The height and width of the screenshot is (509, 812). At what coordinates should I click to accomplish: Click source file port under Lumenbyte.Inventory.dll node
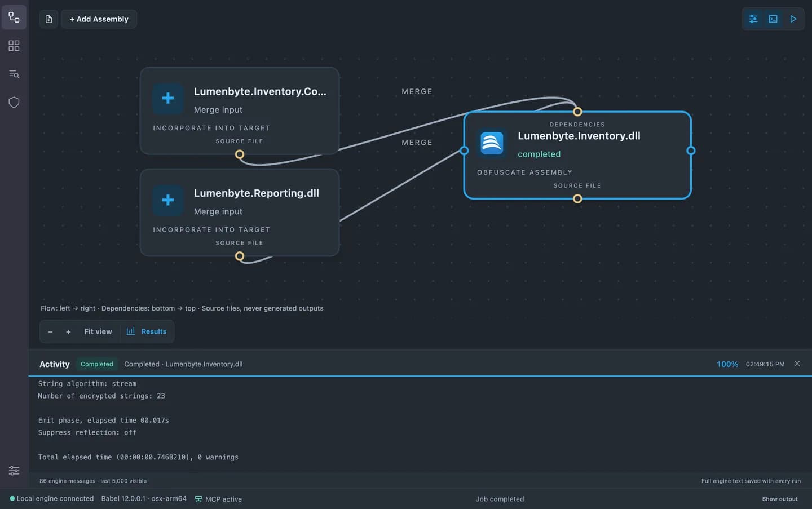[577, 198]
